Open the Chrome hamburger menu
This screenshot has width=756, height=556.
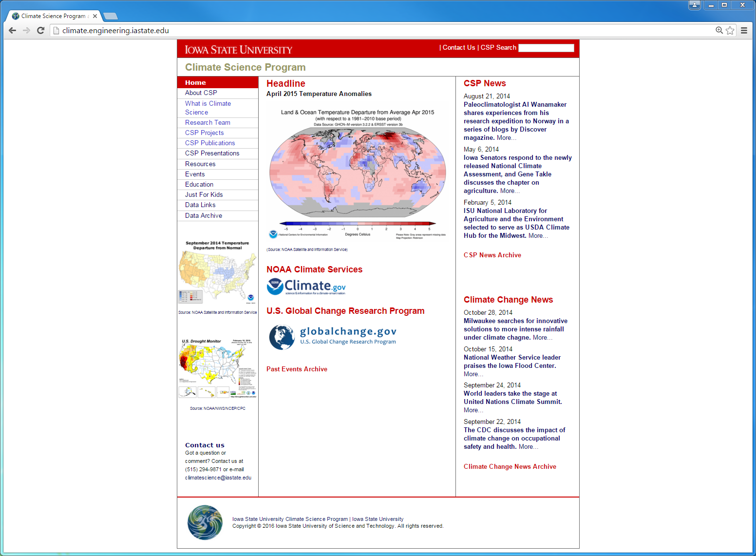click(744, 30)
